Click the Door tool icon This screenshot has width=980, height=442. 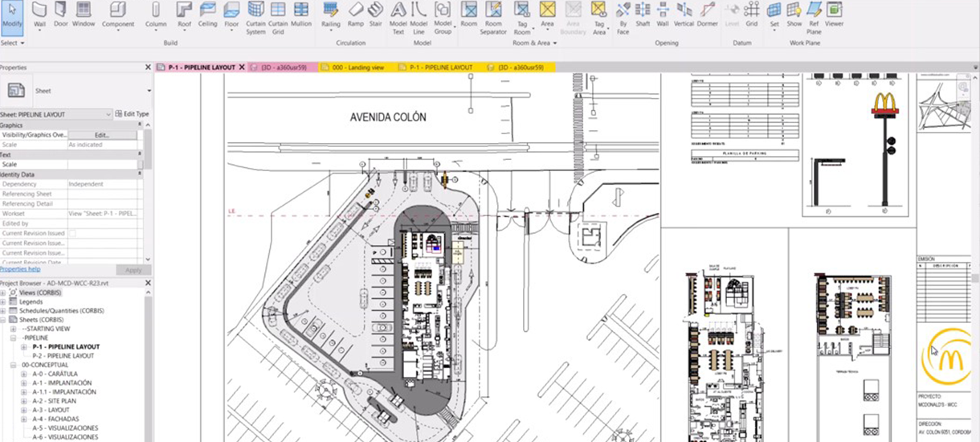(x=61, y=14)
